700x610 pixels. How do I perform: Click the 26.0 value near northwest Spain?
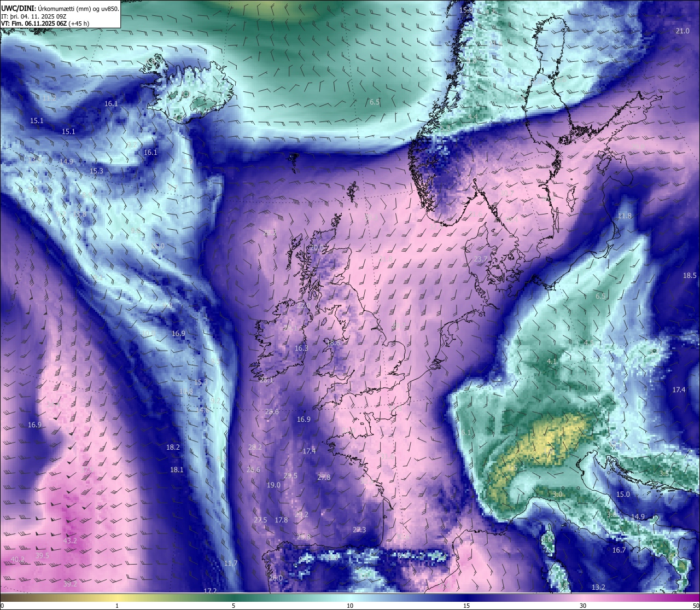click(x=276, y=578)
